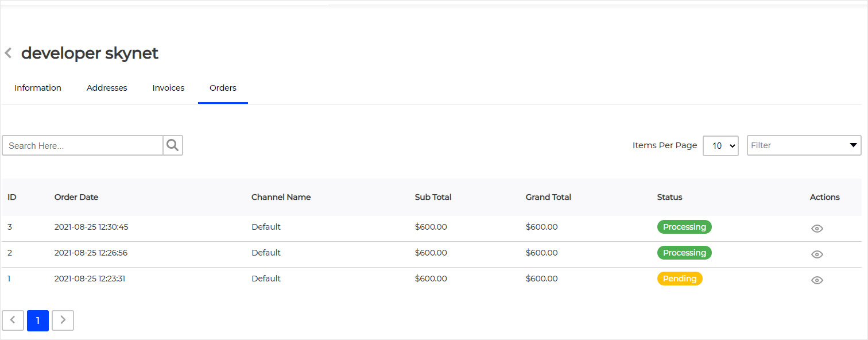View order 1 via eye icon

(x=817, y=280)
